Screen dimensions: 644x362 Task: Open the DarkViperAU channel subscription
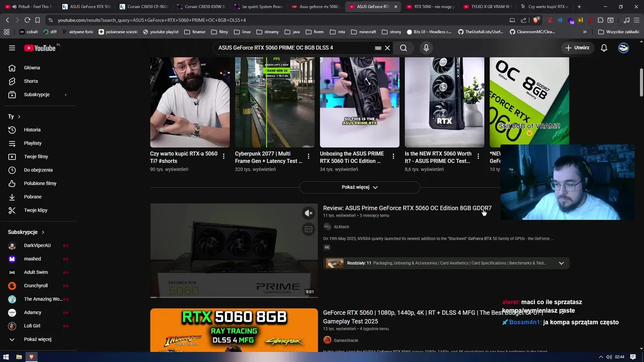click(x=38, y=245)
